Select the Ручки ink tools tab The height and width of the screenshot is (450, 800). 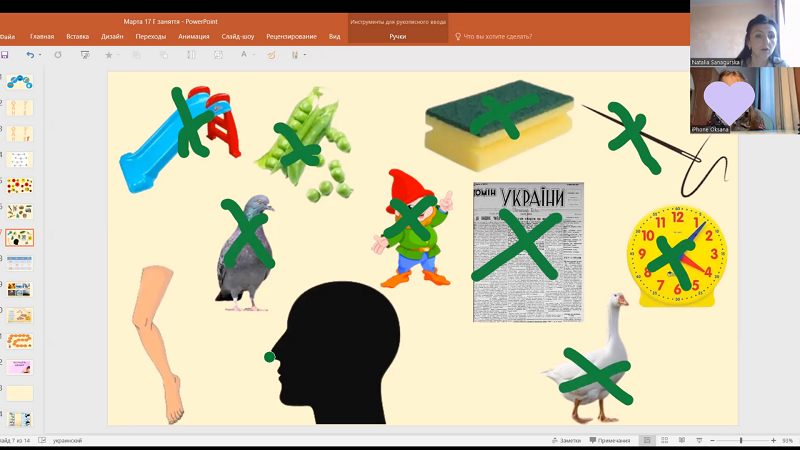397,37
